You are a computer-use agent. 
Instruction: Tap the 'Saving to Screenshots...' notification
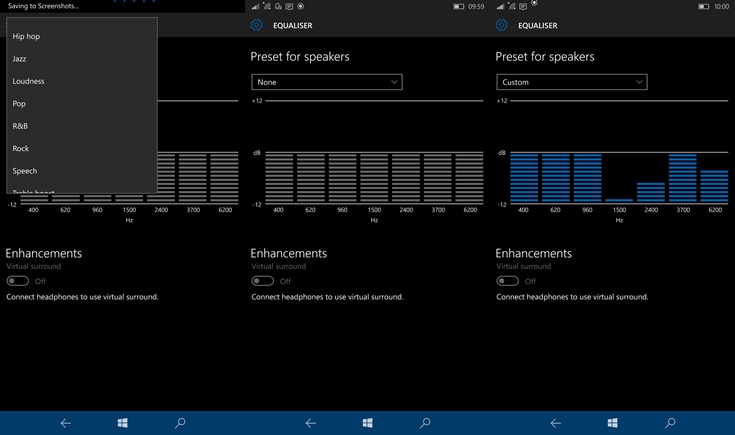coord(43,6)
